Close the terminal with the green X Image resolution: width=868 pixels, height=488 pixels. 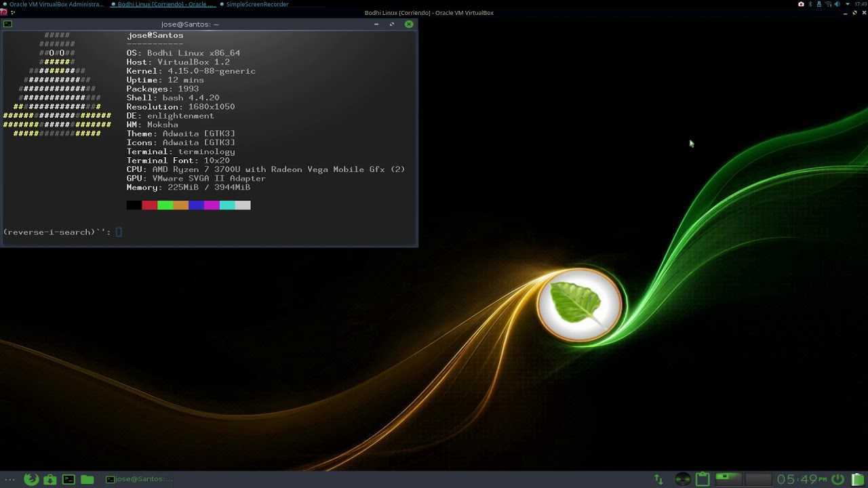(x=409, y=24)
